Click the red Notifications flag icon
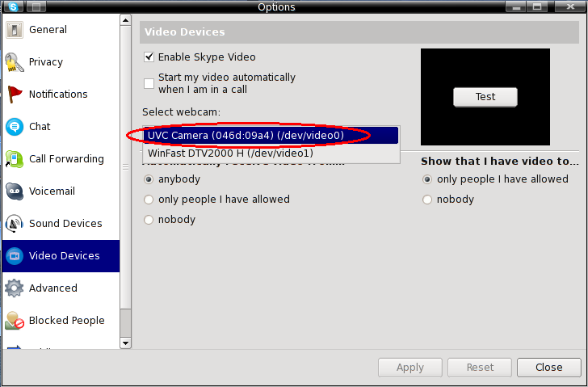Screen dimensions: 588x387 (15, 95)
